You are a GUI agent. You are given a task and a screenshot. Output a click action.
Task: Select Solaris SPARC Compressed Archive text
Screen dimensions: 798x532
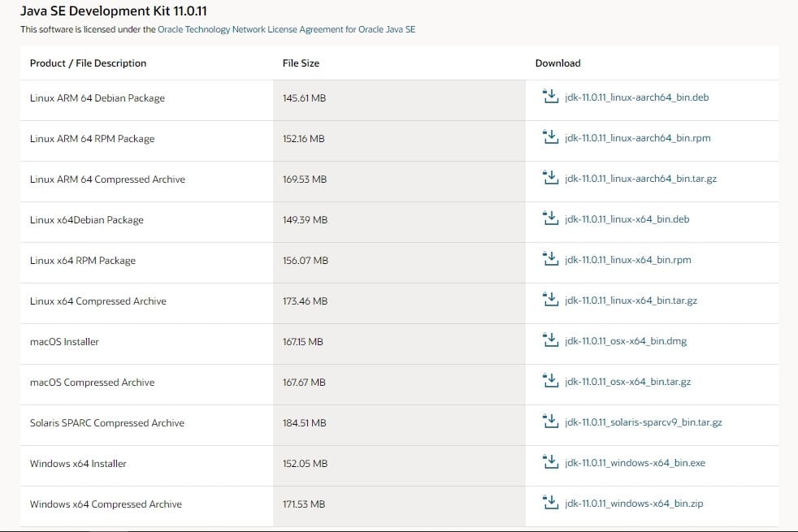coord(107,423)
